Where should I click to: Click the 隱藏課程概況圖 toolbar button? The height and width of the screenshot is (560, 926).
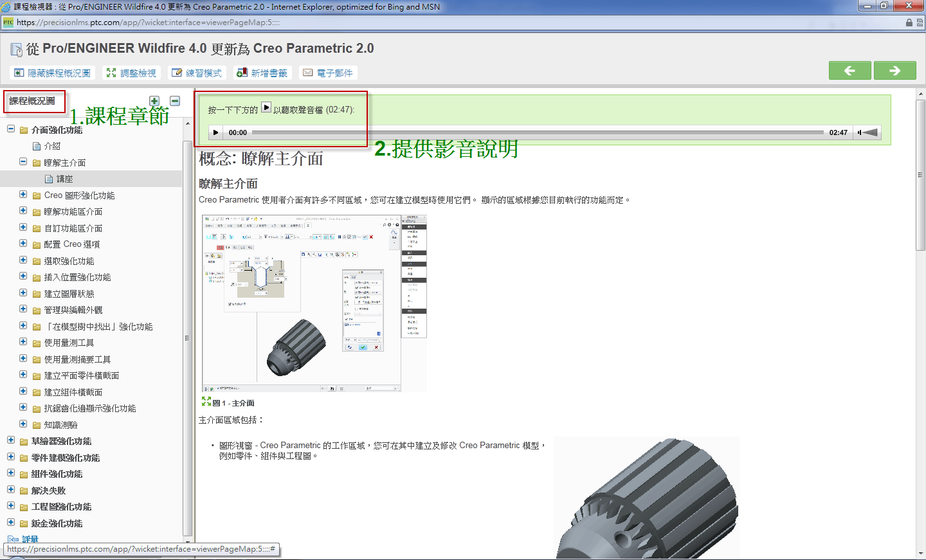click(x=53, y=73)
